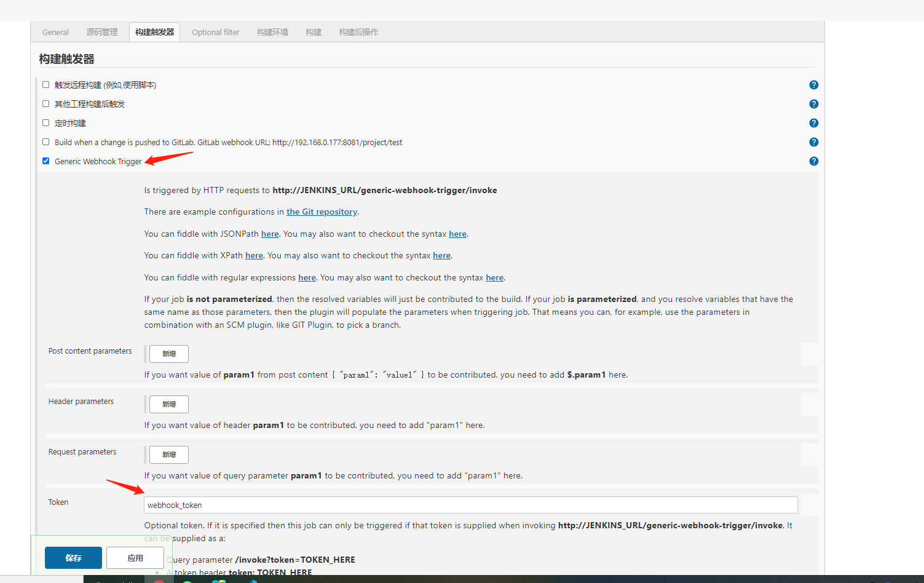Open 'the Git repository' link
This screenshot has height=583, width=924.
coord(322,212)
